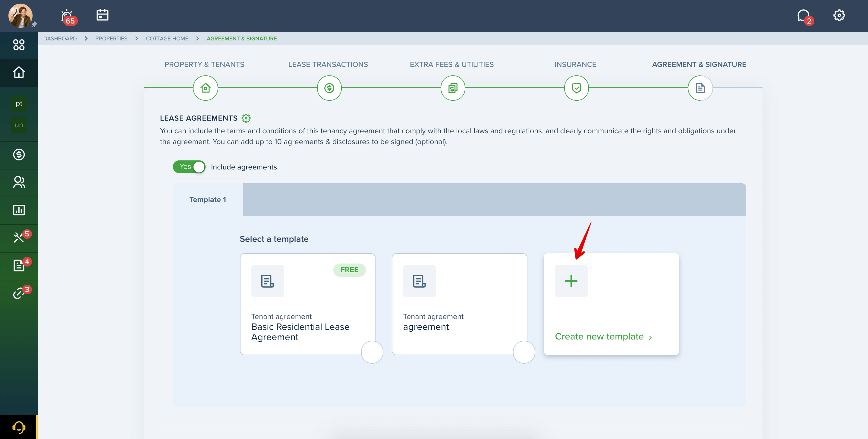Click the AGREEMENT & SIGNATURE breadcrumb

242,38
